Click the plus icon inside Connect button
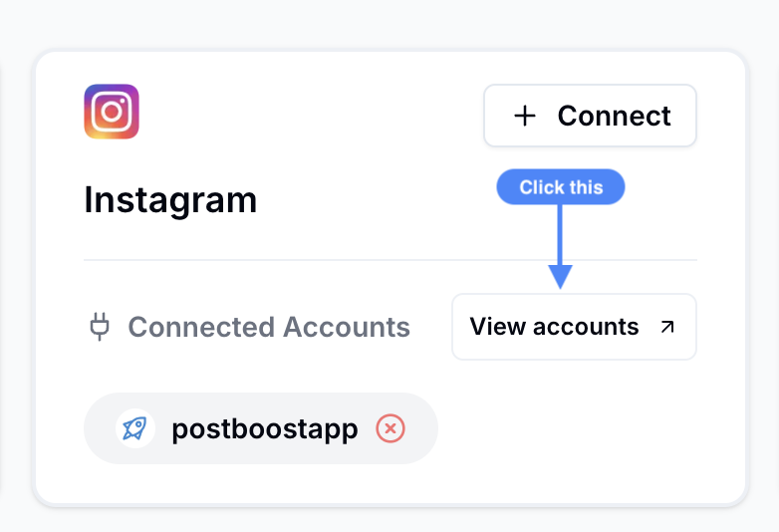 (x=525, y=116)
